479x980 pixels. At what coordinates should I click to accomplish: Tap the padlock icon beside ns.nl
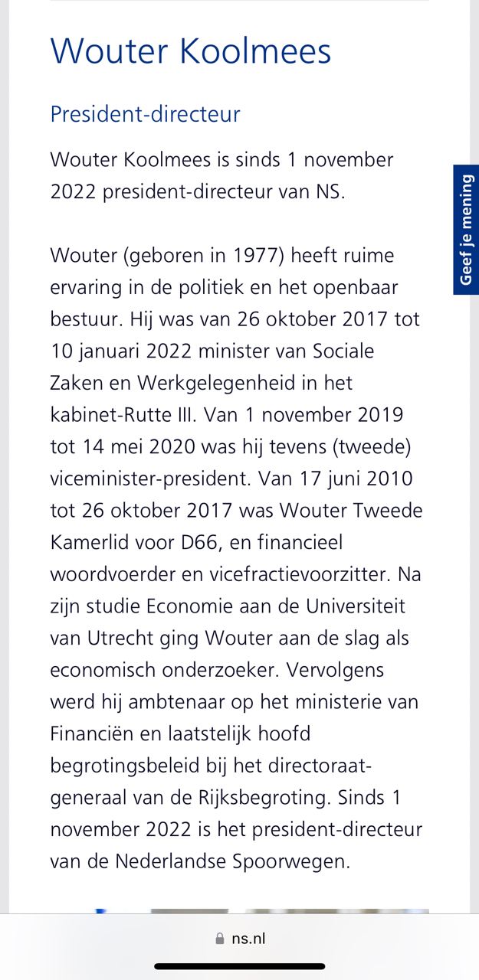[220, 939]
